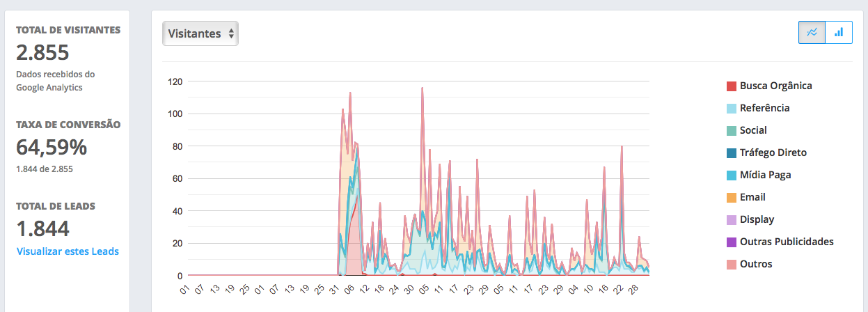Click the Outros pink color swatch

tap(731, 265)
